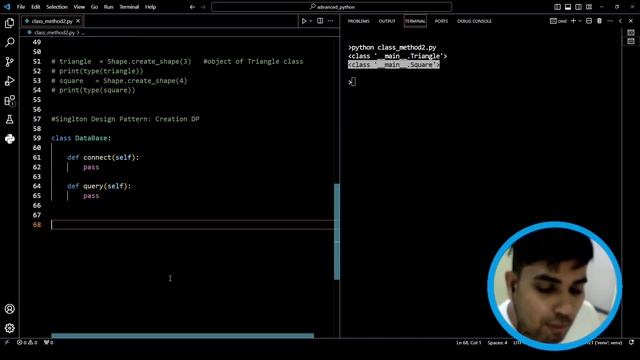Open the File menu
Screen dimensions: 640x360
pos(21,7)
